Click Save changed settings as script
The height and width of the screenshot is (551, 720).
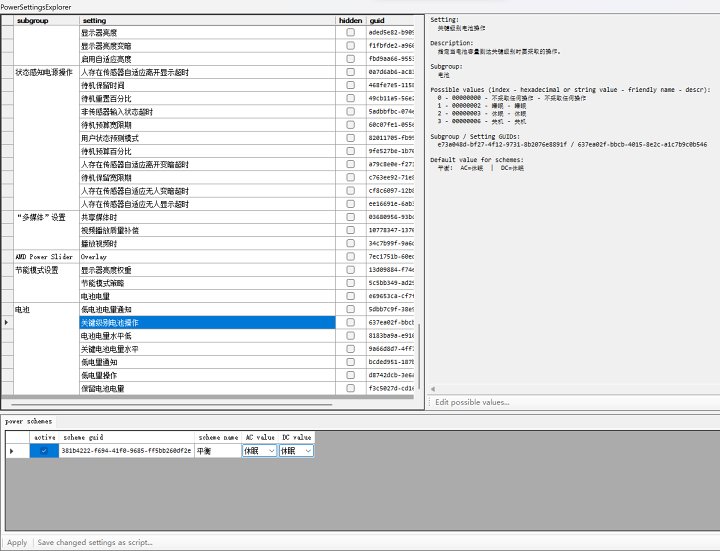[x=95, y=542]
